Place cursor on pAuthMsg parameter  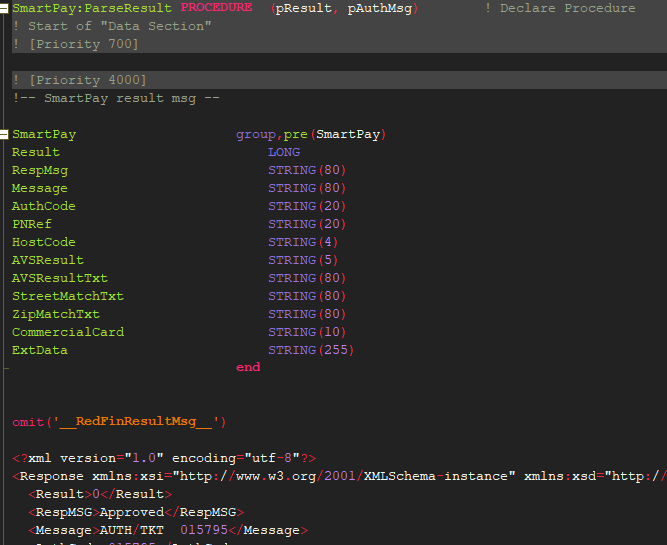point(382,8)
